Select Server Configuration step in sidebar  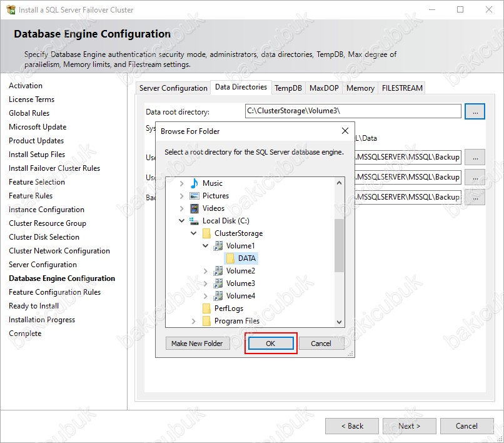(43, 265)
